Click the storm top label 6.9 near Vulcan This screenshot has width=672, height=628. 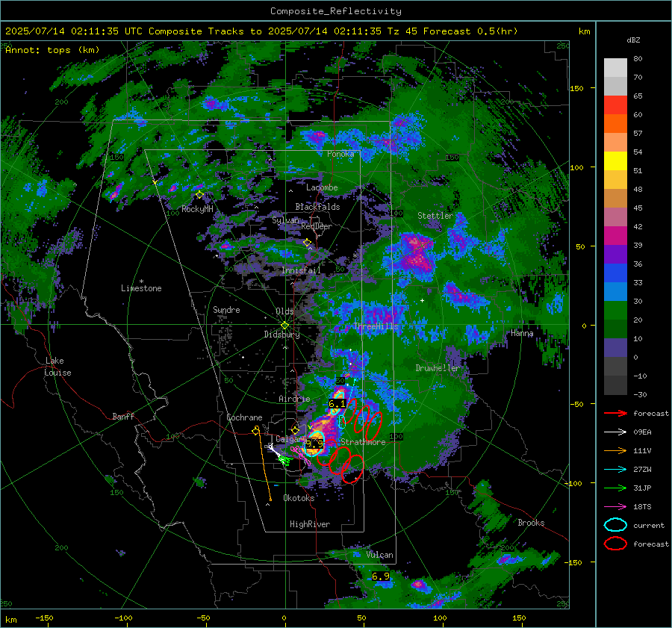[381, 576]
